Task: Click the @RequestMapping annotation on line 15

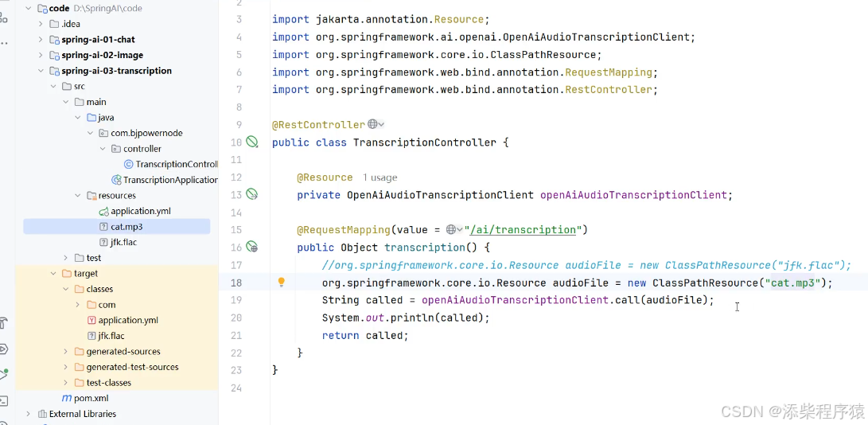Action: tap(344, 230)
